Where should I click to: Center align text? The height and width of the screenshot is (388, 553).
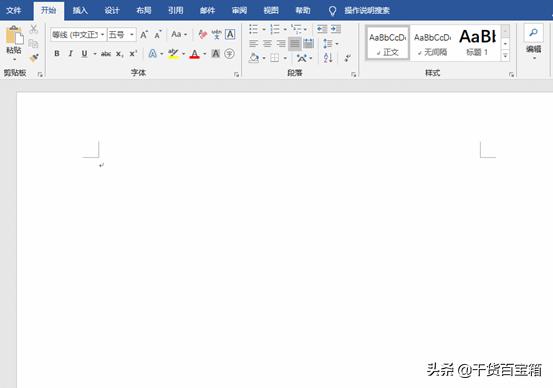coord(267,44)
